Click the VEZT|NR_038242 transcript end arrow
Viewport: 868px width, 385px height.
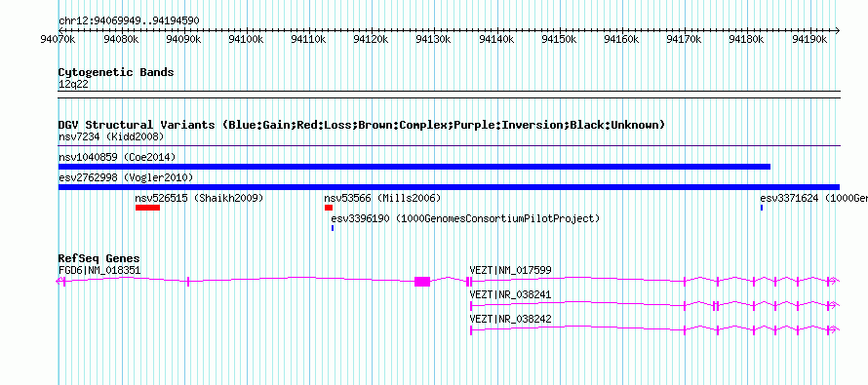tap(834, 329)
